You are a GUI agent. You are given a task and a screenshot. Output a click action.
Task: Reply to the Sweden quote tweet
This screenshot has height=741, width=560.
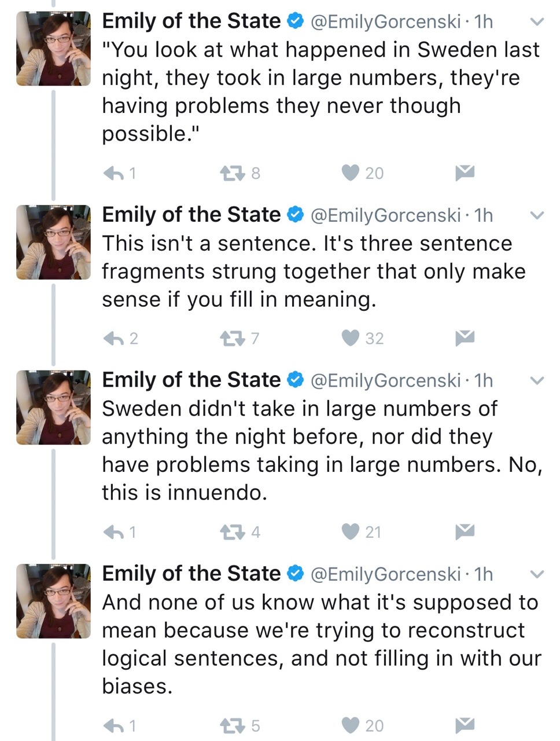[114, 173]
